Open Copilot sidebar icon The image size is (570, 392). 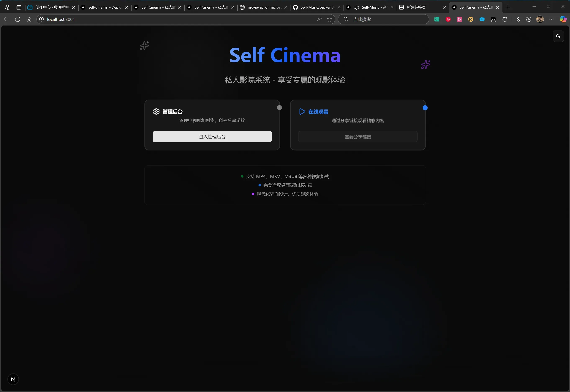click(563, 19)
